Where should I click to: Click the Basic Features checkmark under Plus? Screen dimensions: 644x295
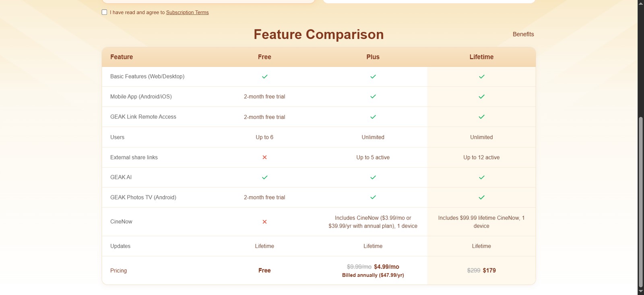pyautogui.click(x=373, y=77)
